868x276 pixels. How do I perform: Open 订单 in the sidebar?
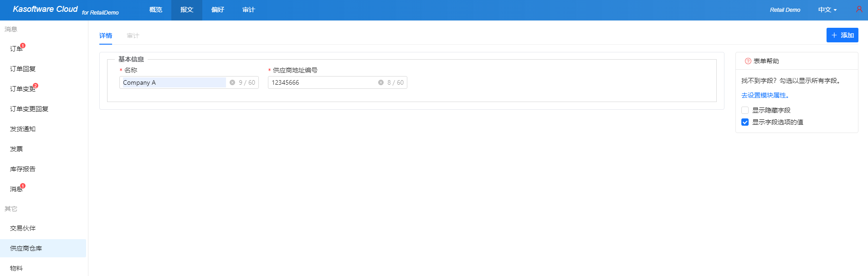coord(16,49)
